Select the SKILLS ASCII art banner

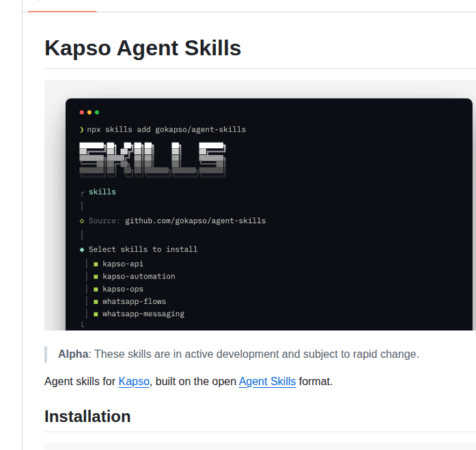pyautogui.click(x=152, y=160)
